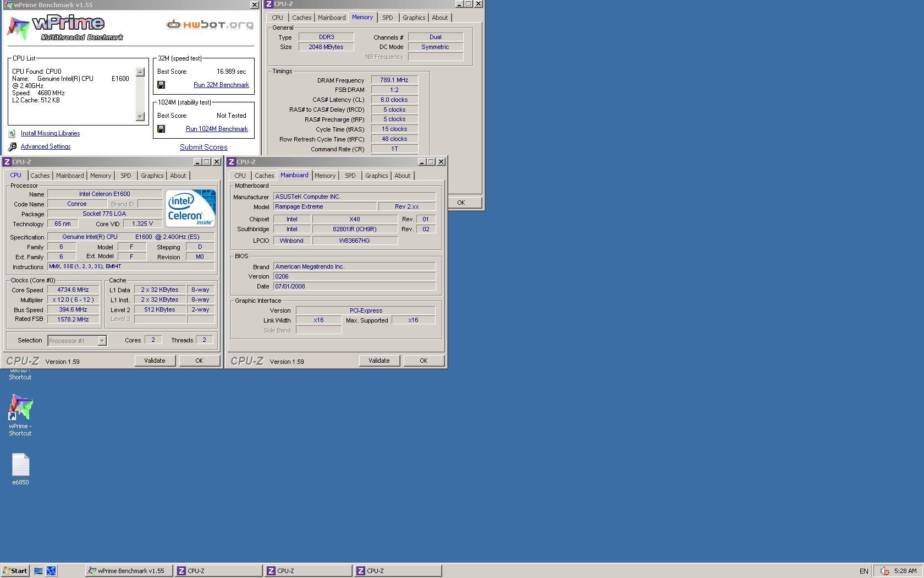Click OK in the CPU-Z Mainboard window
The width and height of the screenshot is (924, 578).
tap(424, 361)
